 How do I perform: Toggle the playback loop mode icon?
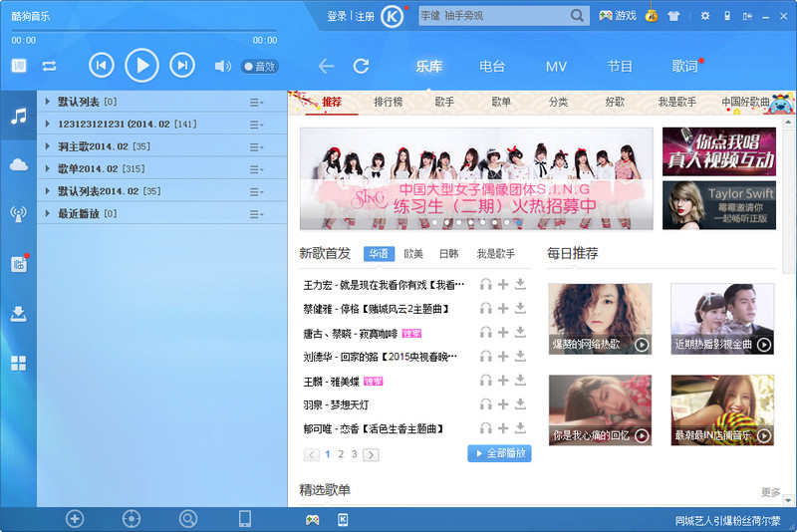49,67
